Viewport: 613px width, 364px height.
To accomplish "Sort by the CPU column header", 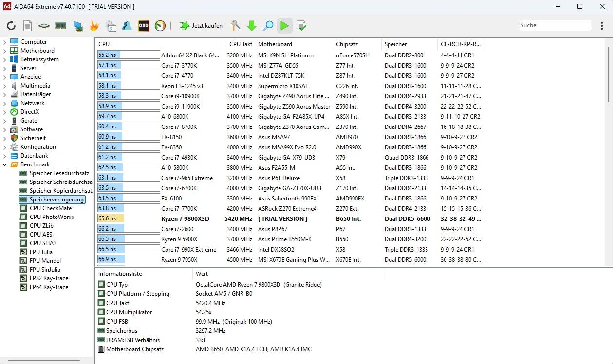I will coord(158,44).
